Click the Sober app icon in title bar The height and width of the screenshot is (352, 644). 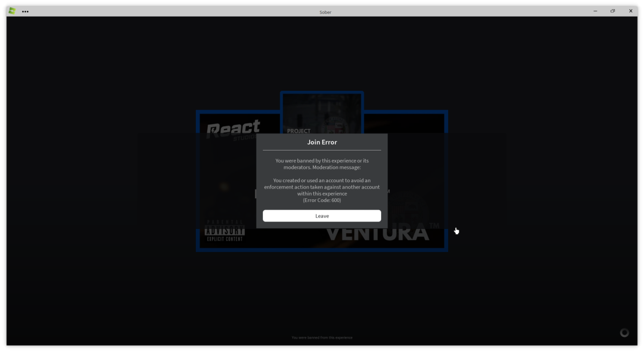(x=12, y=11)
